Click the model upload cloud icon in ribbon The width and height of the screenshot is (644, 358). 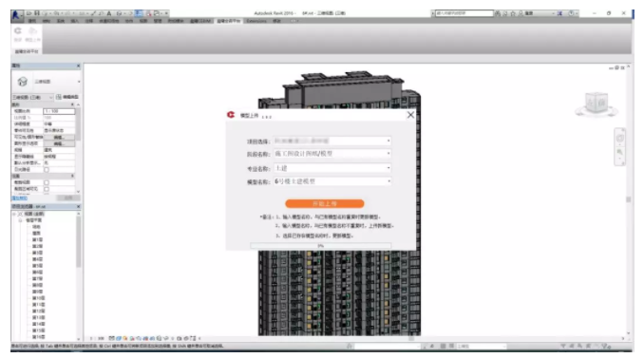[33, 30]
